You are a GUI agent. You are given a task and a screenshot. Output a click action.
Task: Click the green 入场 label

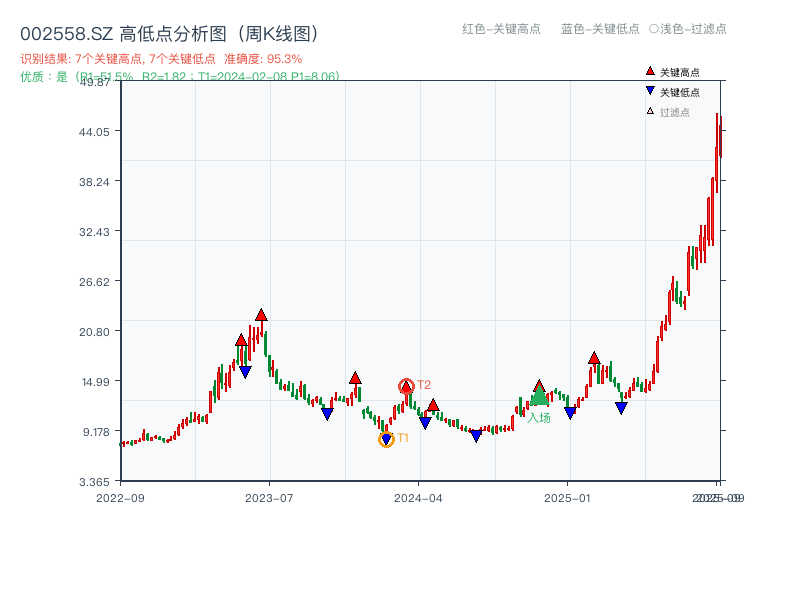tap(539, 418)
